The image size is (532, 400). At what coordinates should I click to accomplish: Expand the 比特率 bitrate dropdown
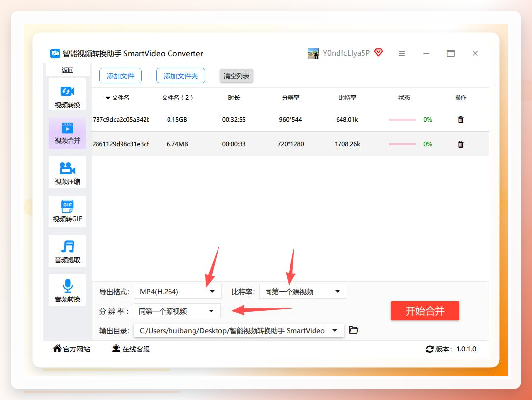tap(303, 291)
